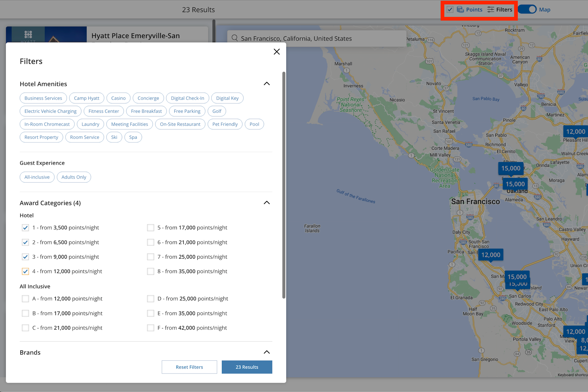Click the search magnifier icon
This screenshot has width=588, height=392.
234,38
